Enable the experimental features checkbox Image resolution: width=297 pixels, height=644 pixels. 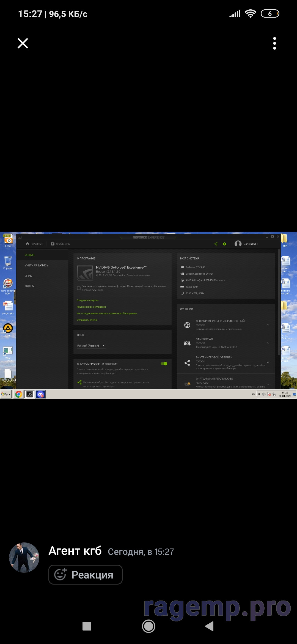click(x=79, y=288)
